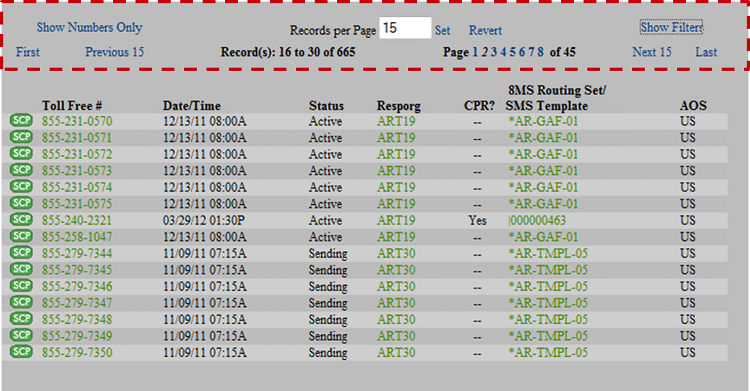Open template 000000463 link
This screenshot has height=391, width=750.
538,220
